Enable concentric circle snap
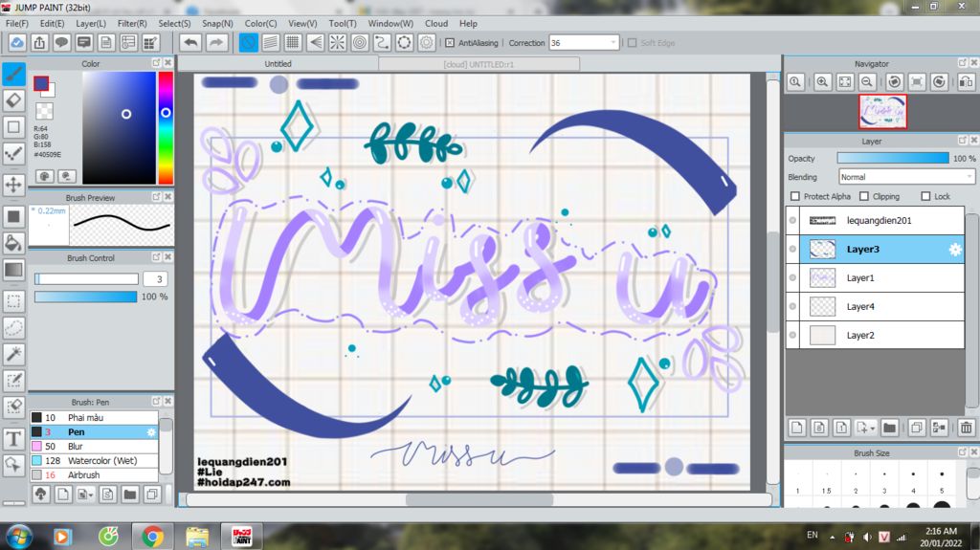This screenshot has width=980, height=550. 360,42
